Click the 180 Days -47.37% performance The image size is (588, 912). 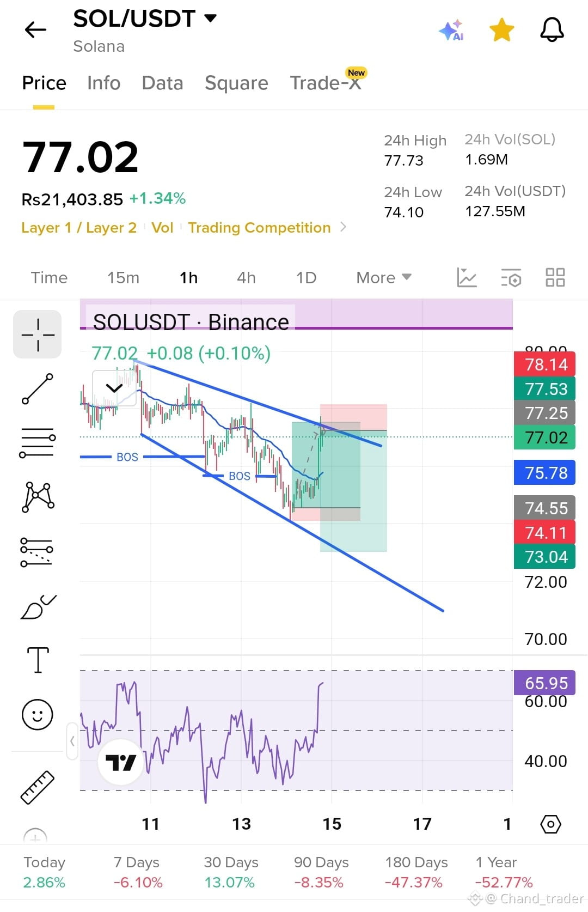pyautogui.click(x=416, y=872)
